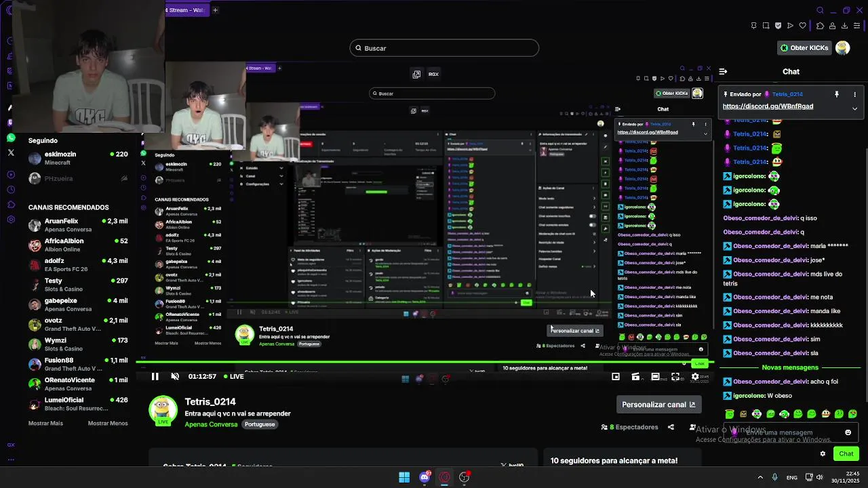868x488 pixels.
Task: Unpin the pinned discord message
Action: tap(837, 94)
